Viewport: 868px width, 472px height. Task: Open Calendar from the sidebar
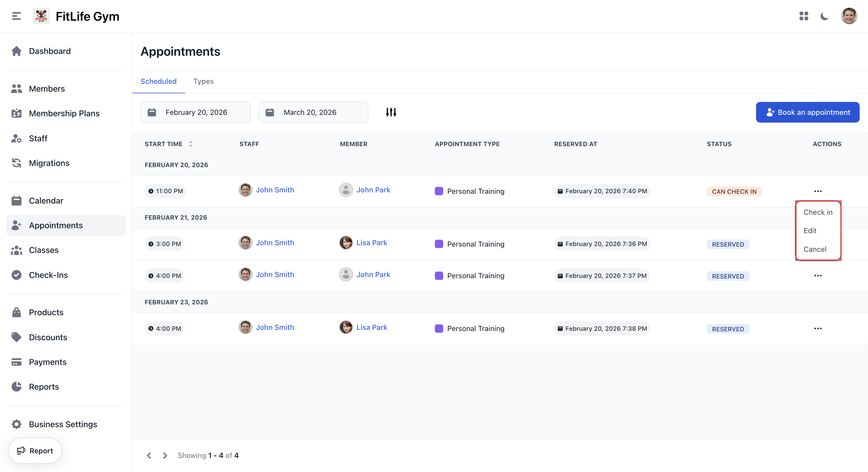point(46,200)
